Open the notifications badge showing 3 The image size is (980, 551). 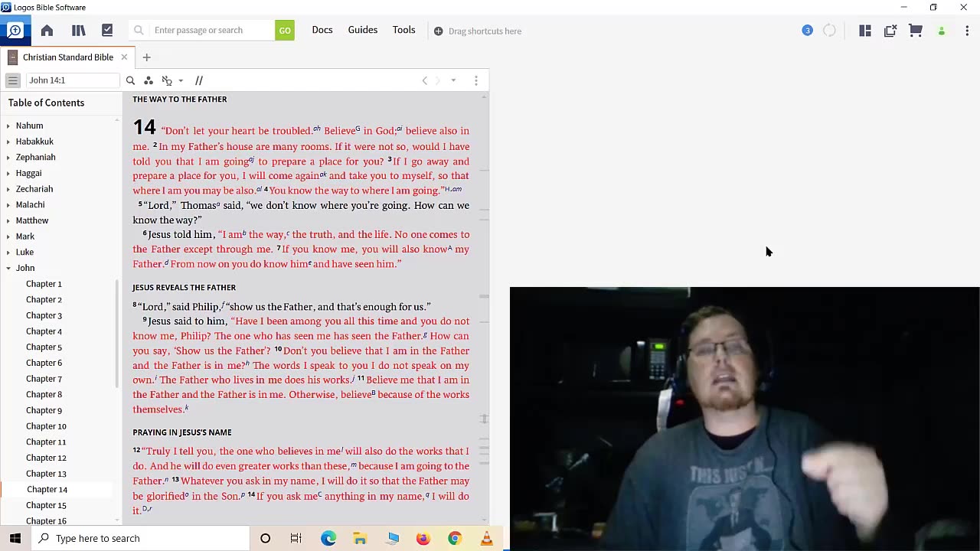807,31
